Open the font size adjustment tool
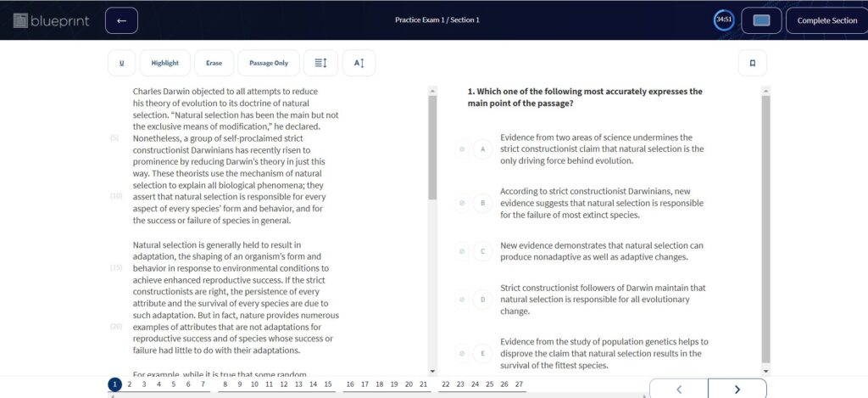The image size is (868, 398). [359, 63]
